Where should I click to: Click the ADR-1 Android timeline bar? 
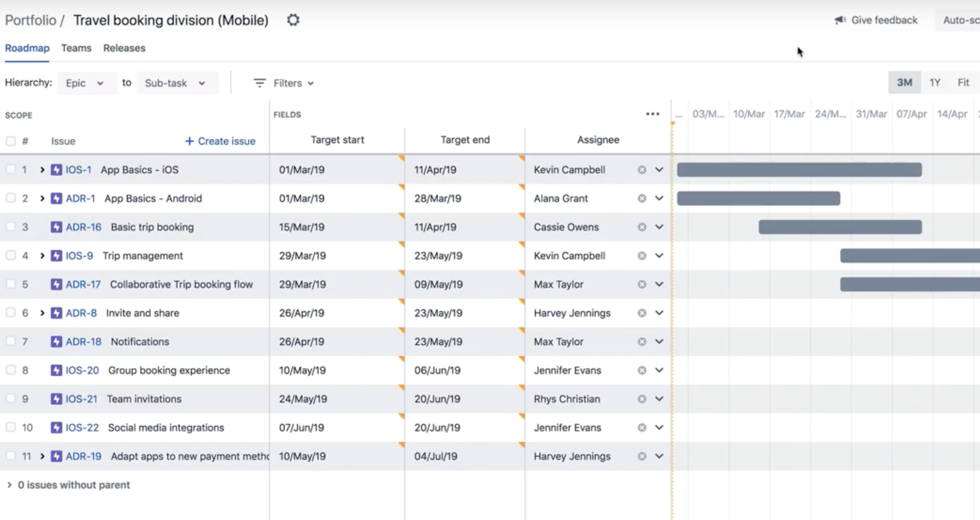(758, 198)
